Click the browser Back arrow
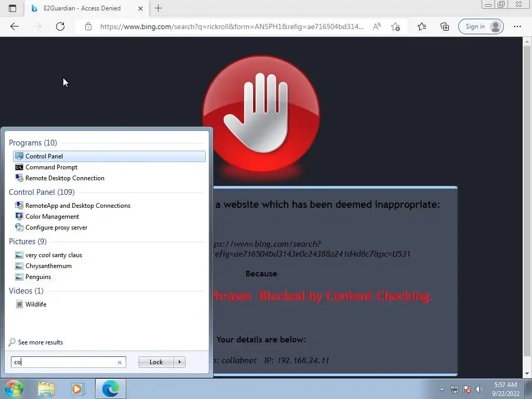 [15, 26]
